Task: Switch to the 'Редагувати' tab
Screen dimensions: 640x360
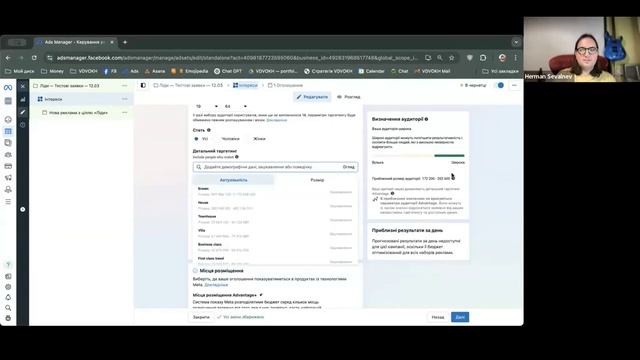Action: pos(312,97)
